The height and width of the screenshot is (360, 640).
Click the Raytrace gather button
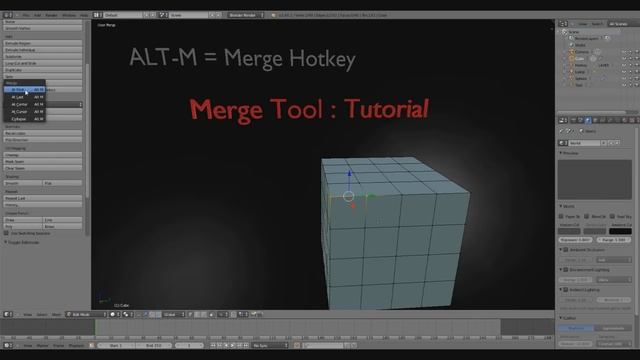pyautogui.click(x=576, y=328)
